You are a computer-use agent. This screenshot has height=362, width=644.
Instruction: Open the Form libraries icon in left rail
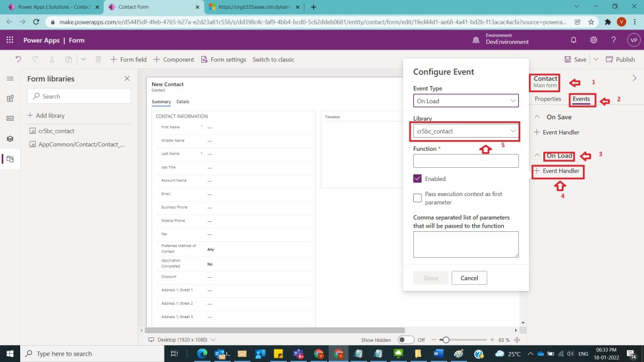coord(9,159)
